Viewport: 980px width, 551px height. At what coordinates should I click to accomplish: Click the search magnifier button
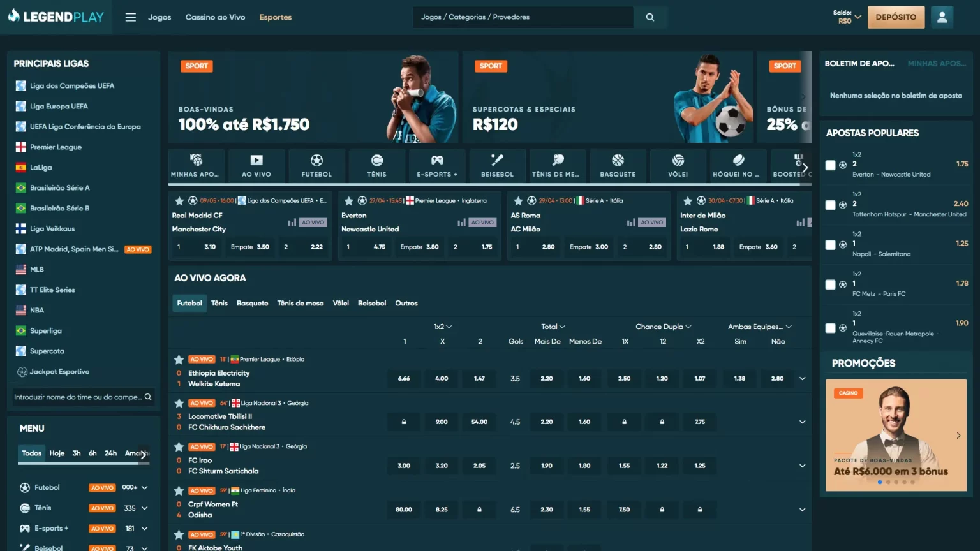650,17
